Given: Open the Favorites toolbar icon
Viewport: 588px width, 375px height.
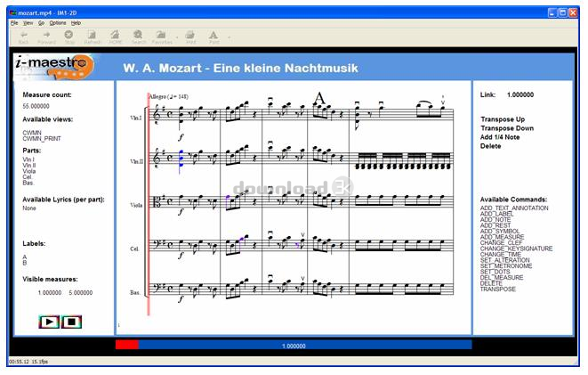Looking at the screenshot, I should (161, 36).
